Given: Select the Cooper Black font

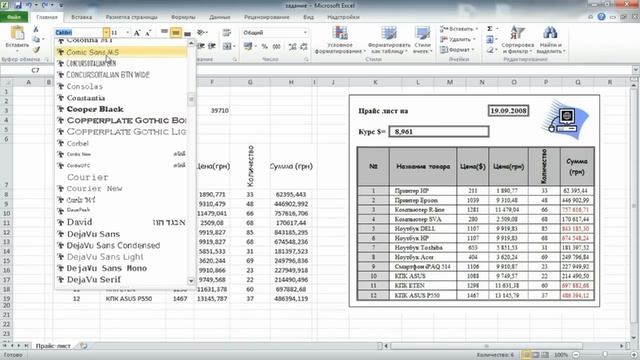Looking at the screenshot, I should (x=121, y=109).
